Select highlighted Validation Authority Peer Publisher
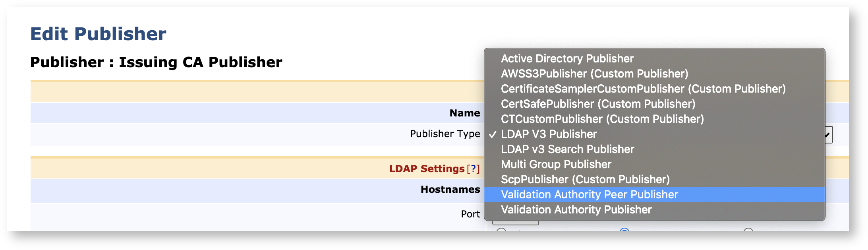The width and height of the screenshot is (868, 250). point(589,194)
